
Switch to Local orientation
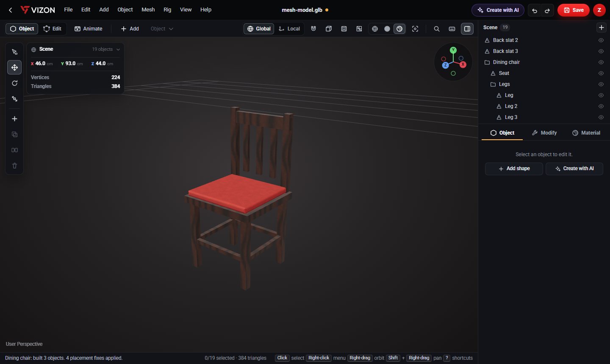tap(289, 29)
